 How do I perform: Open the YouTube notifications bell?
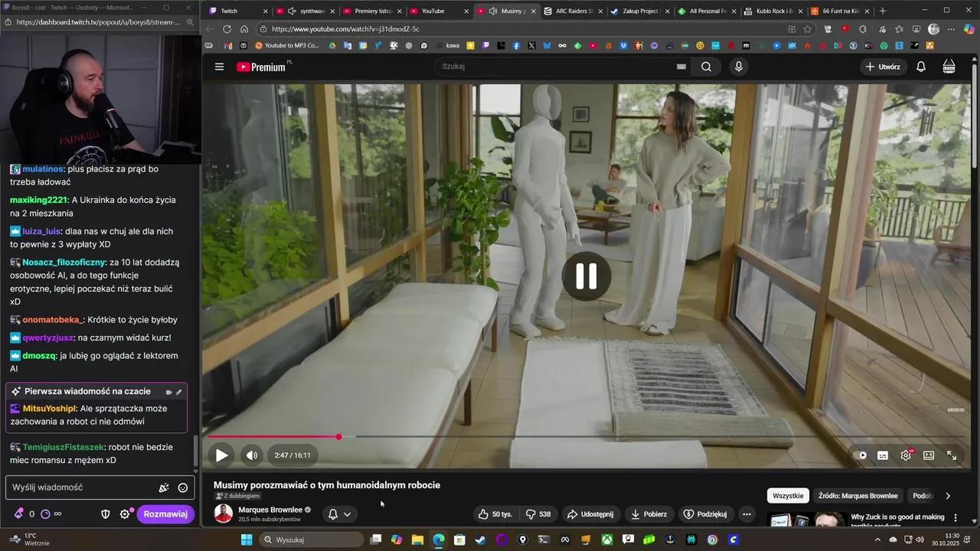[921, 67]
